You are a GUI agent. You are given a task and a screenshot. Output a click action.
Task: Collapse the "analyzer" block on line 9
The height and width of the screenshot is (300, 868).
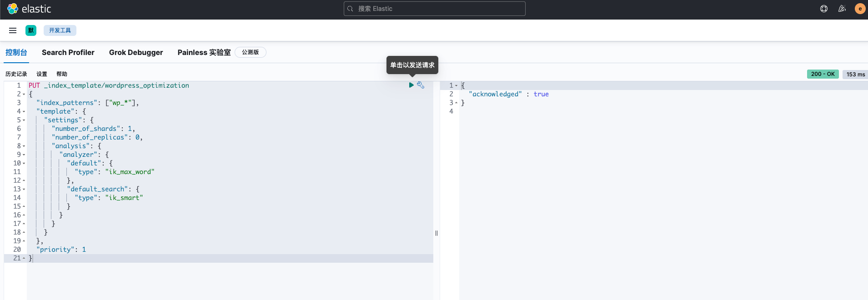(24, 155)
